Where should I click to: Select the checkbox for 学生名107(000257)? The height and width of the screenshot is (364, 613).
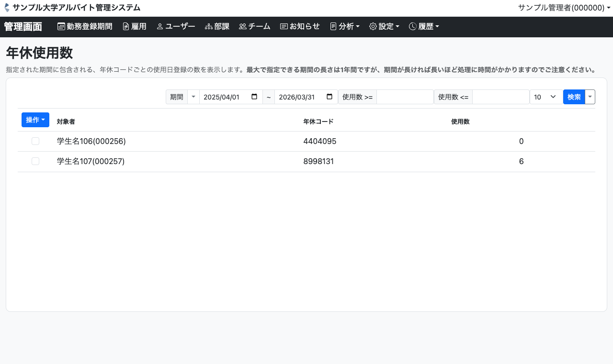pyautogui.click(x=35, y=162)
